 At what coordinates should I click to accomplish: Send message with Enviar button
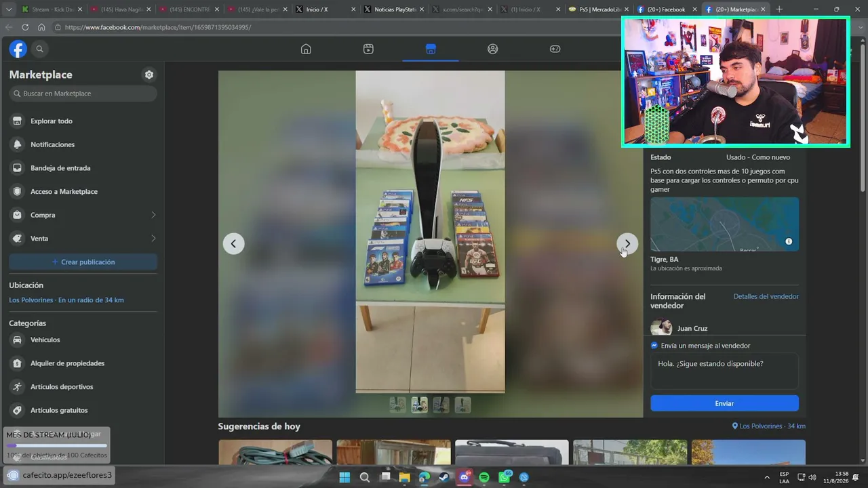(x=724, y=403)
